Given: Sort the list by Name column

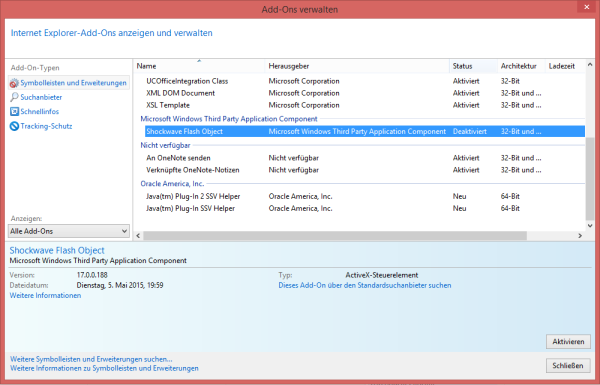Looking at the screenshot, I should tap(199, 66).
